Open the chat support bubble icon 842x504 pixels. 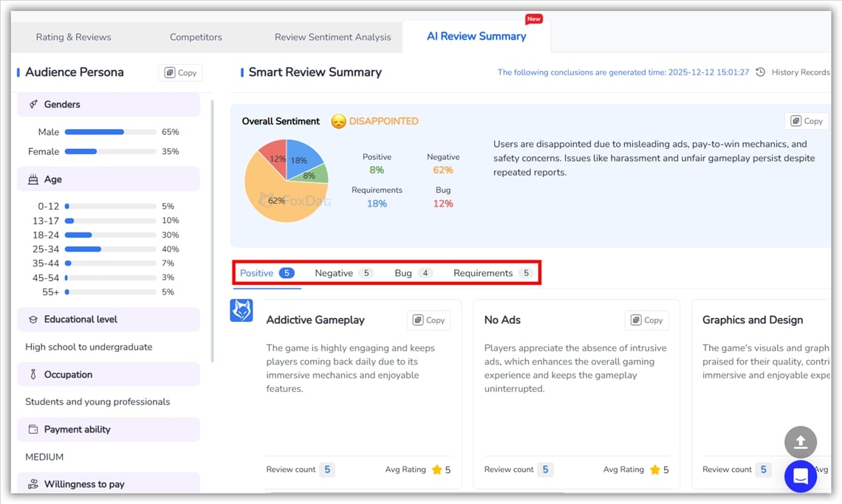coord(801,476)
